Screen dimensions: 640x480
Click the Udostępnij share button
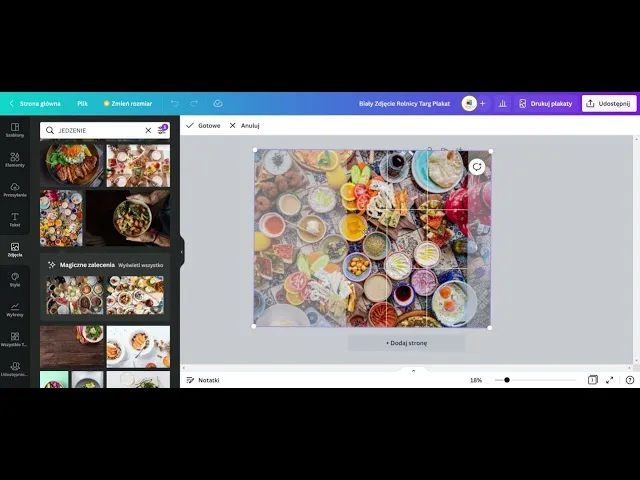pos(609,104)
